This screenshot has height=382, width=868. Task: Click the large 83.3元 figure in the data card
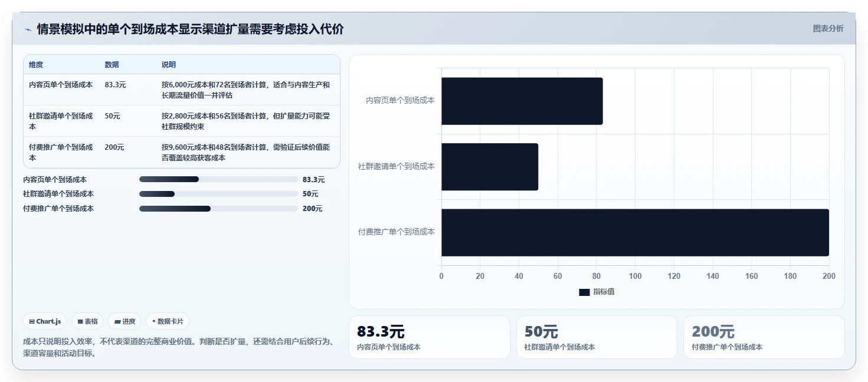click(381, 332)
